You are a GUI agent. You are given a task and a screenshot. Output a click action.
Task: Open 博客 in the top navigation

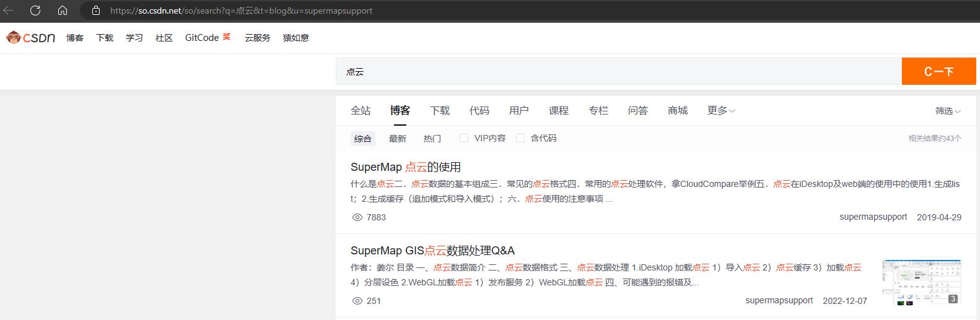75,38
